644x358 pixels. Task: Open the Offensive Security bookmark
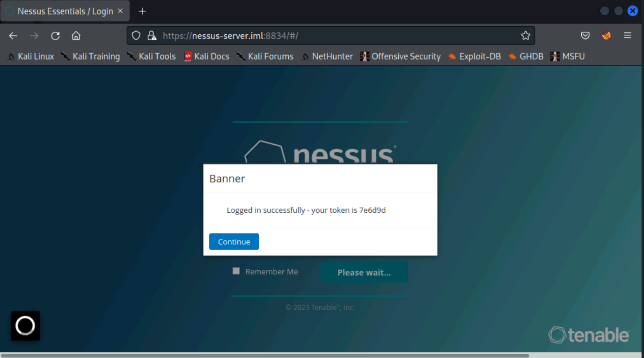[x=401, y=56]
